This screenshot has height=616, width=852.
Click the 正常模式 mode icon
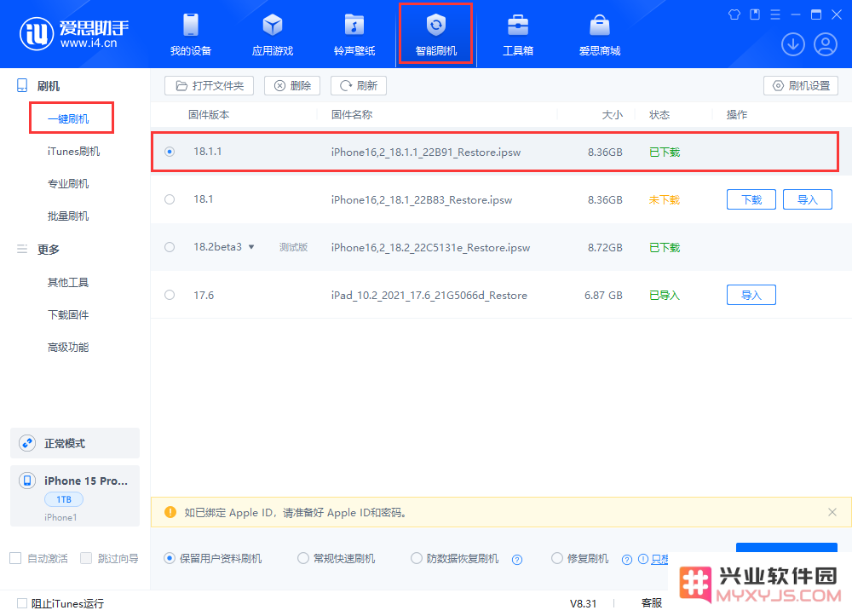(x=27, y=443)
